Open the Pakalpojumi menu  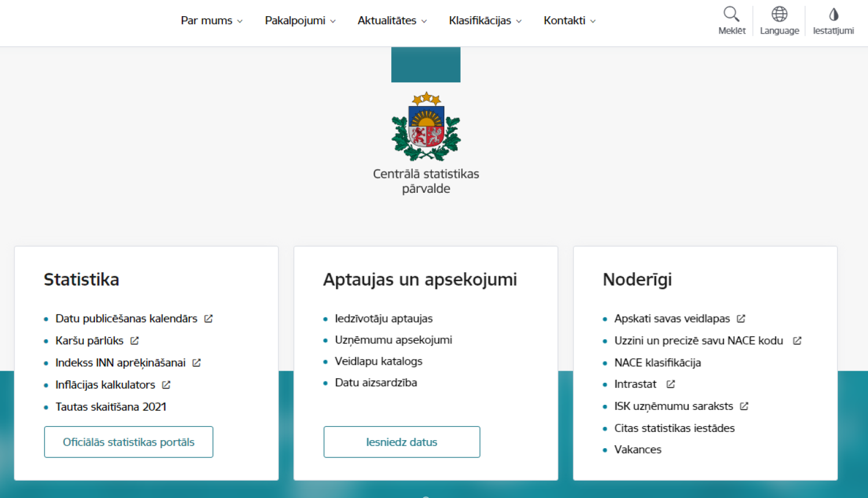click(300, 20)
